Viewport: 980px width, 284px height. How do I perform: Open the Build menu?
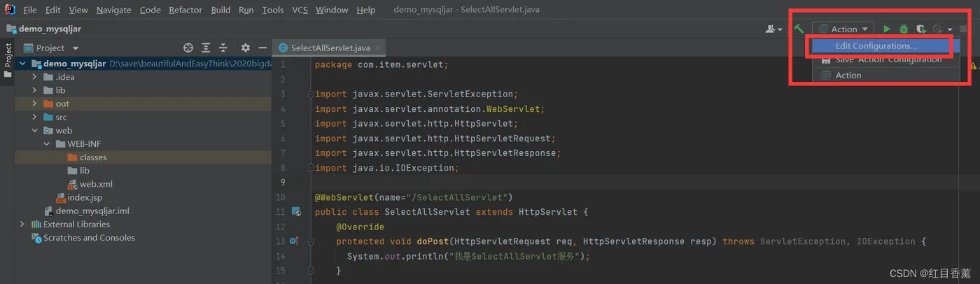point(220,10)
